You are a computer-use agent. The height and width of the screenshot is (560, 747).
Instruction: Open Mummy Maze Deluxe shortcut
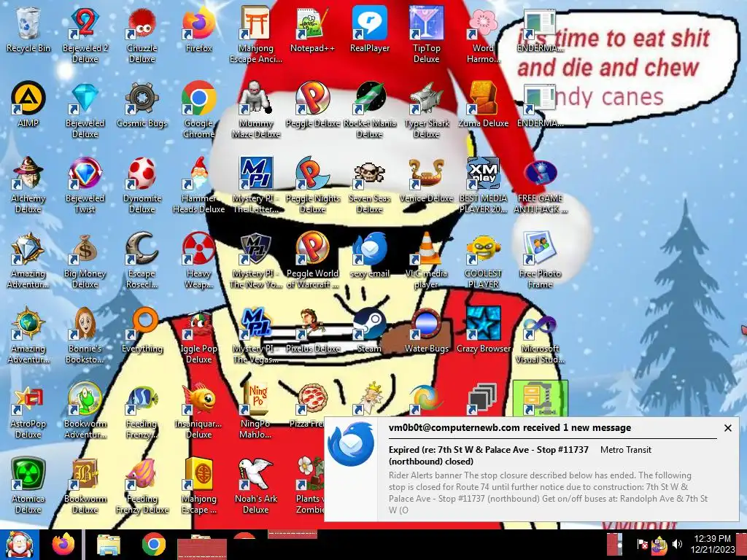(x=256, y=109)
